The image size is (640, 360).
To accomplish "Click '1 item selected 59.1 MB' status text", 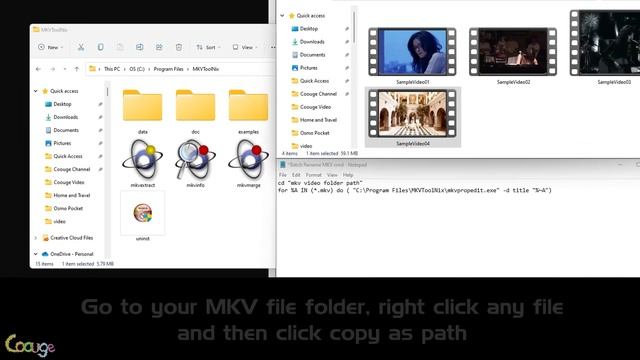I will coord(332,153).
